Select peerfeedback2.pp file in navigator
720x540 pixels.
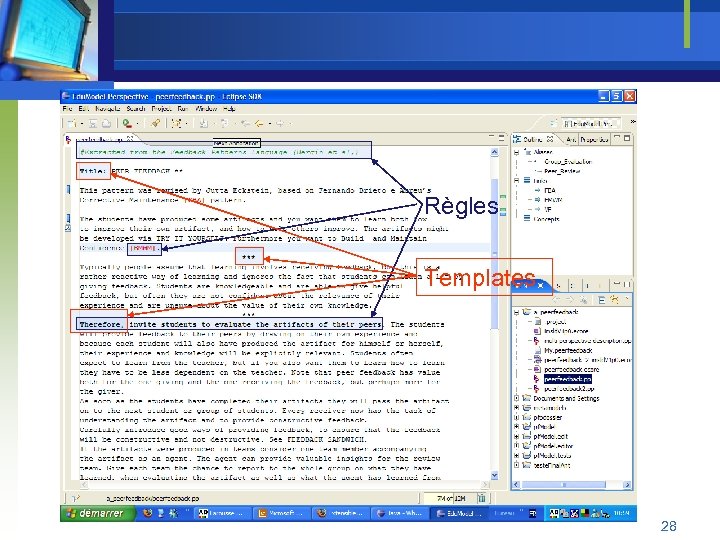pos(569,389)
